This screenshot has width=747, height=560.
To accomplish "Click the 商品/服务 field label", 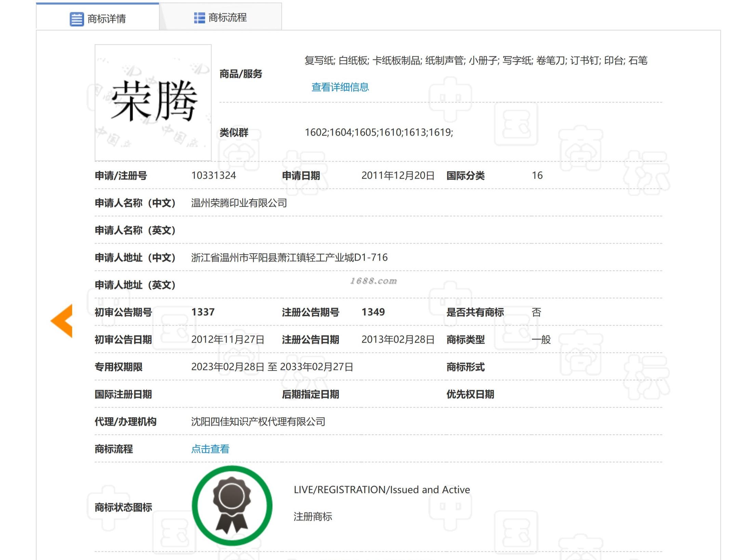I will tap(241, 74).
